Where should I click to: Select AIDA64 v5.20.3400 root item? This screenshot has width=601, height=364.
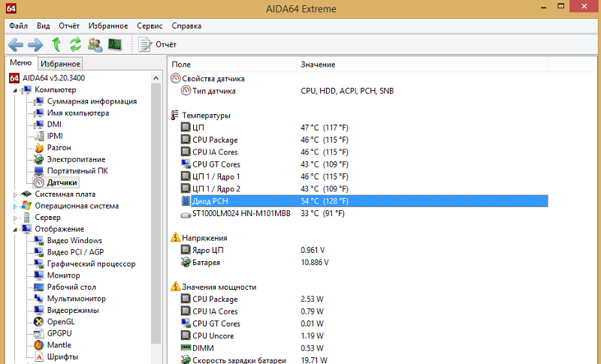pos(53,78)
